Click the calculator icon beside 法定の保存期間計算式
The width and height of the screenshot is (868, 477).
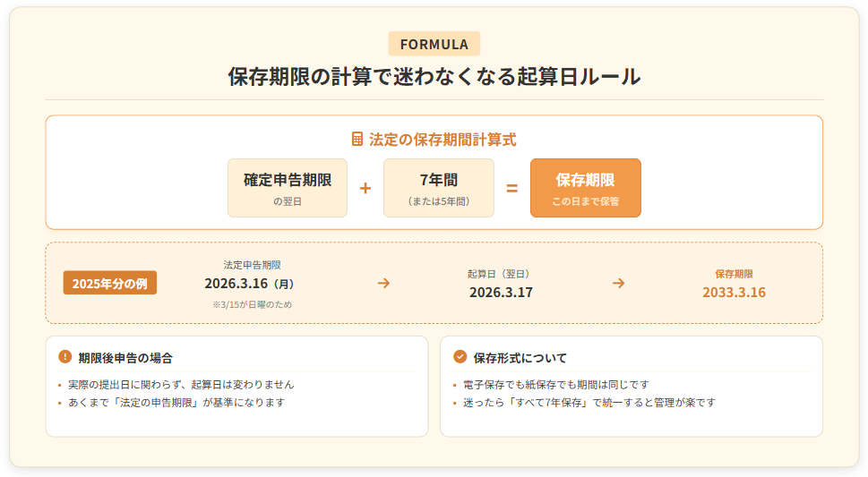coord(357,140)
